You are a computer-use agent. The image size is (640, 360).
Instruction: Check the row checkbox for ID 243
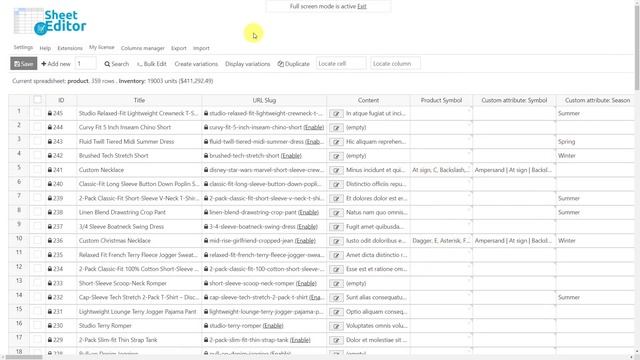38,141
